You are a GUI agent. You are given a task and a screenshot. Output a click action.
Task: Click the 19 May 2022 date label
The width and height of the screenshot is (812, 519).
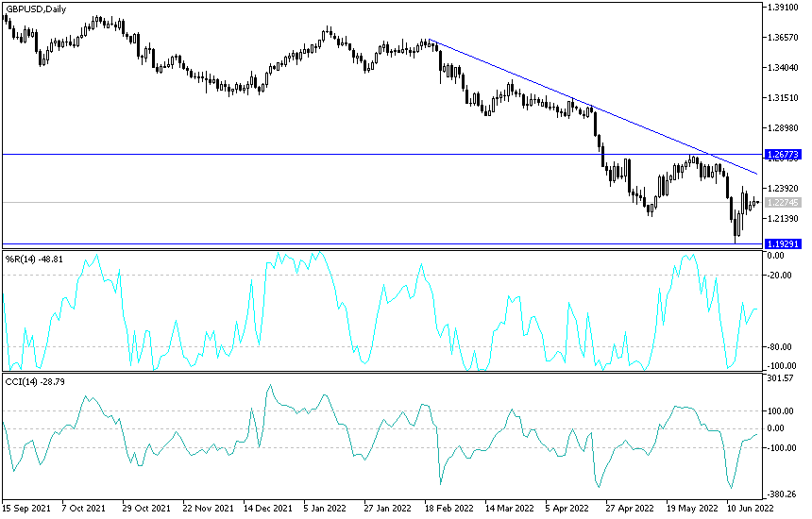click(x=691, y=508)
